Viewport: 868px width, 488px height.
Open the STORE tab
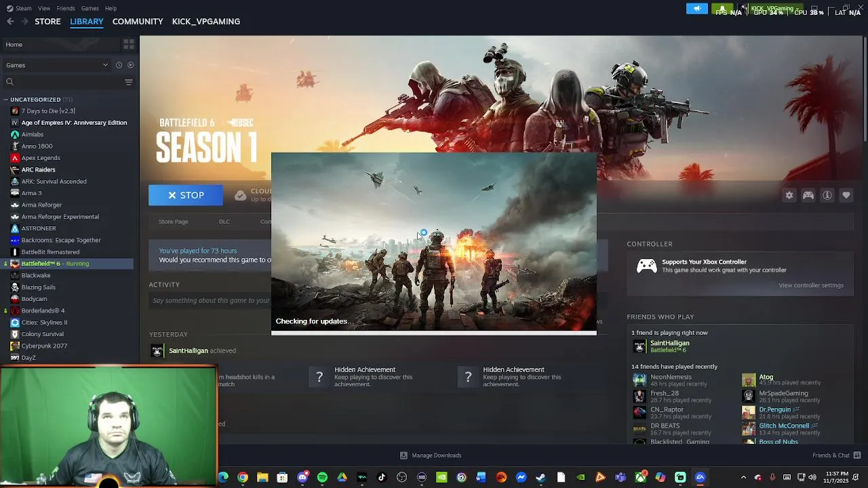pyautogui.click(x=47, y=22)
